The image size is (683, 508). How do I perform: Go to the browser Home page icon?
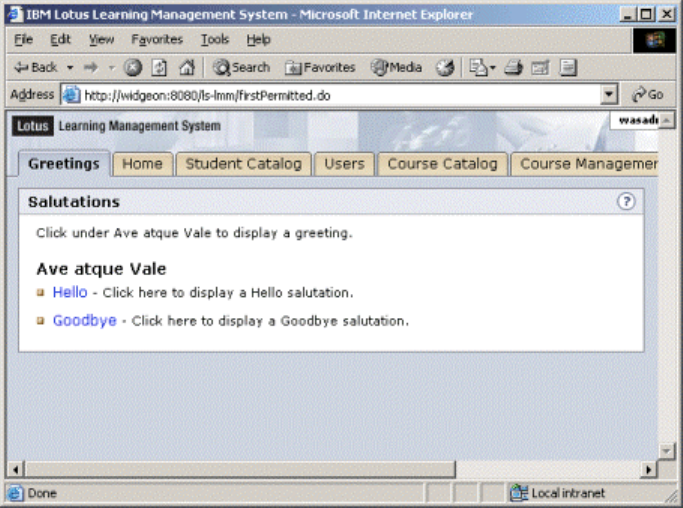(187, 68)
